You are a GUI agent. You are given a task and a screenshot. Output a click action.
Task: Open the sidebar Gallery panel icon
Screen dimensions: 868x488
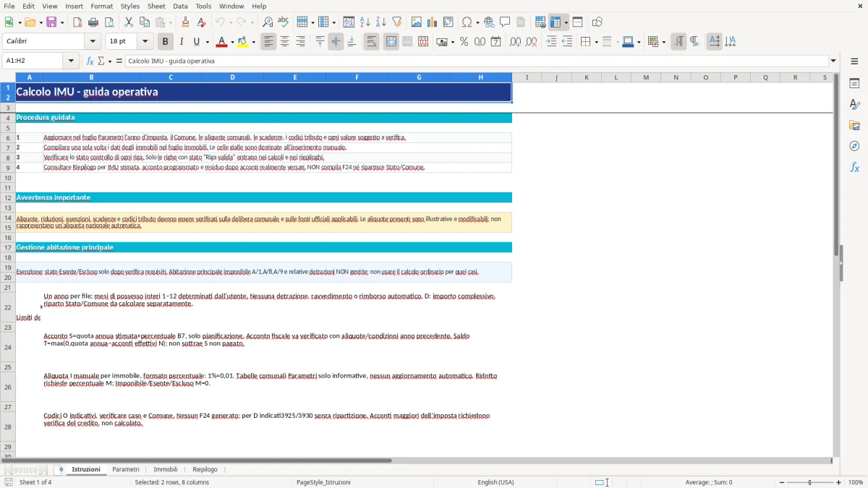click(x=854, y=125)
